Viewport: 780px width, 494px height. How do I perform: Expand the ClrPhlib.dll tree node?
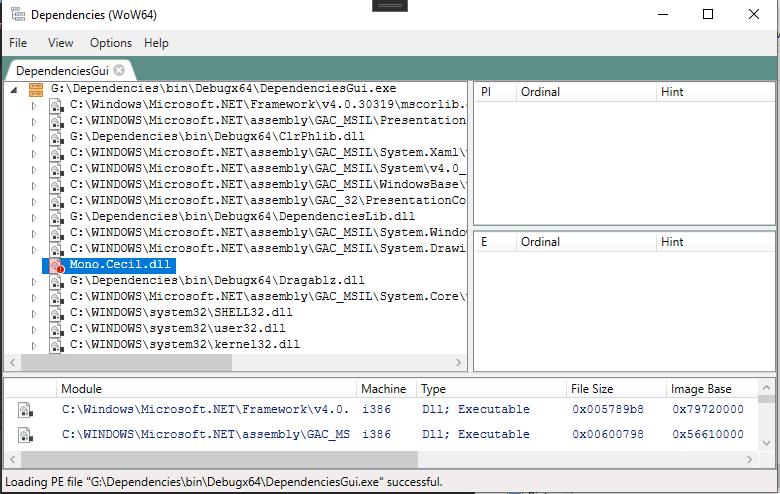coord(34,138)
